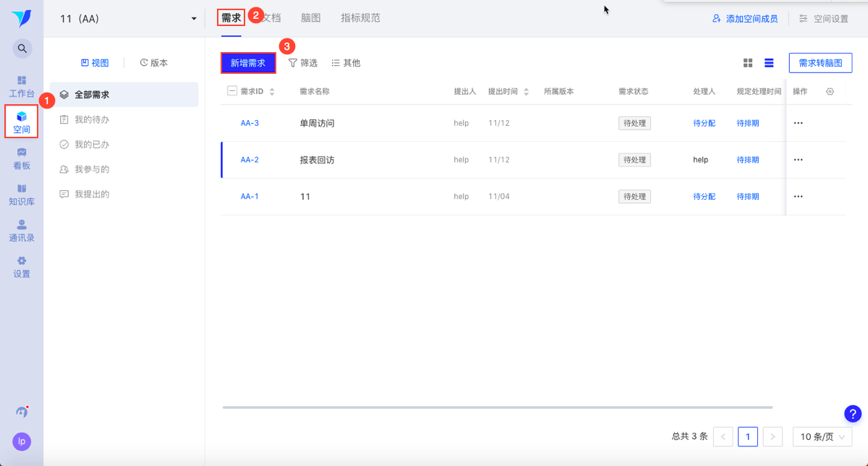The height and width of the screenshot is (466, 868).
Task: Click the app logo icon
Action: click(x=22, y=19)
